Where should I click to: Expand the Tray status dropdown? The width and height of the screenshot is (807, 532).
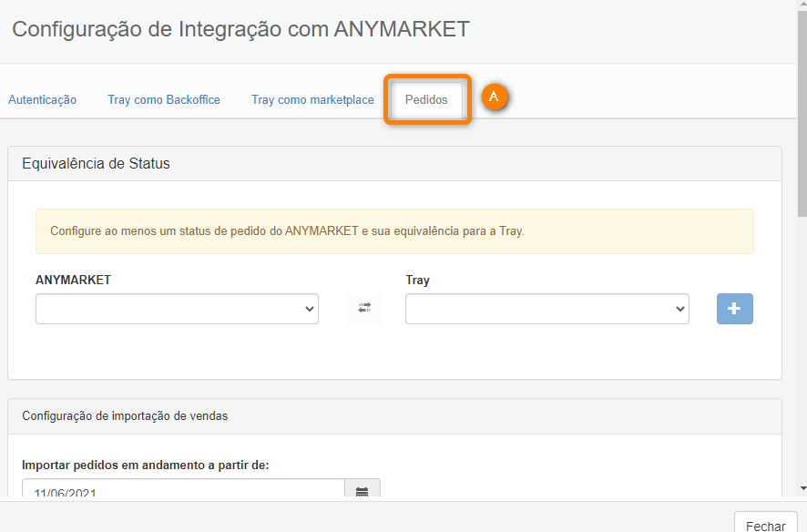[547, 309]
